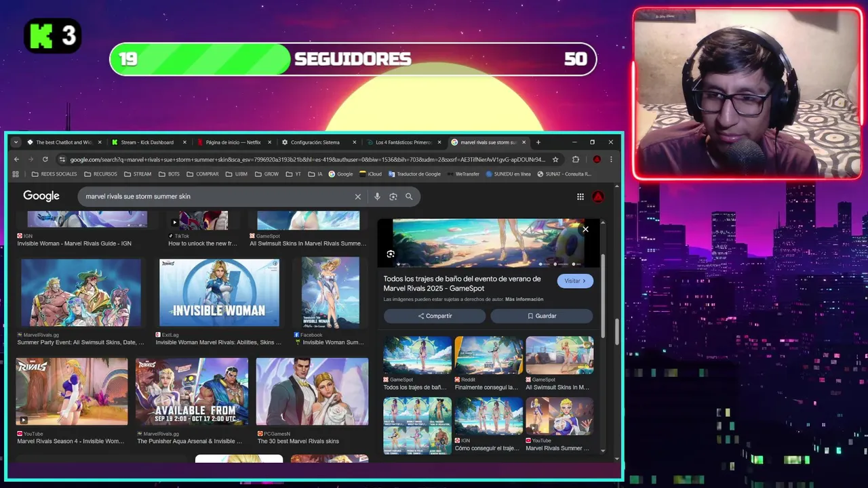Image resolution: width=868 pixels, height=488 pixels.
Task: Search by image with Lens icon
Action: [393, 197]
